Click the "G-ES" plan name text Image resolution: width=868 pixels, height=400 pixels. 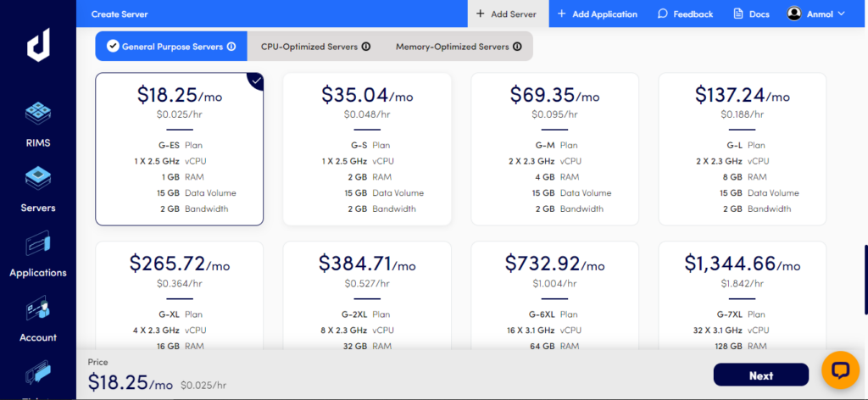click(x=168, y=146)
